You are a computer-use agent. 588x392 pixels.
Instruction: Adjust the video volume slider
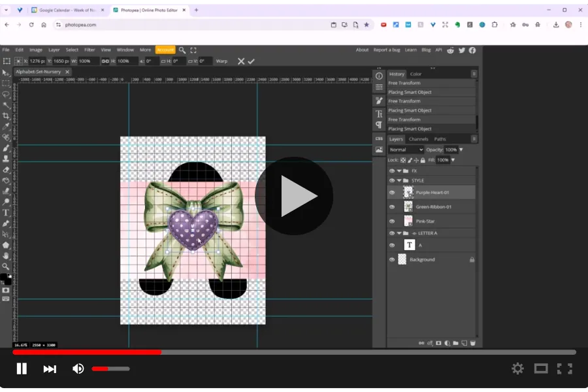pos(110,368)
